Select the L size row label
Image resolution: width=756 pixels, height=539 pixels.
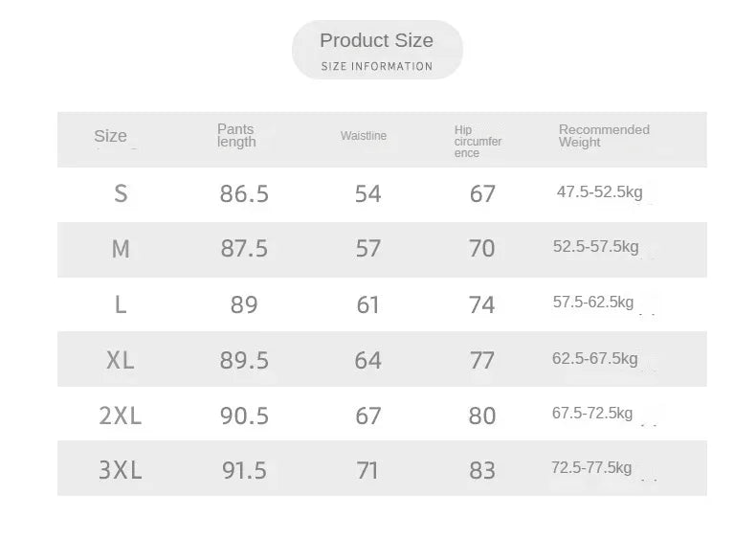(121, 305)
